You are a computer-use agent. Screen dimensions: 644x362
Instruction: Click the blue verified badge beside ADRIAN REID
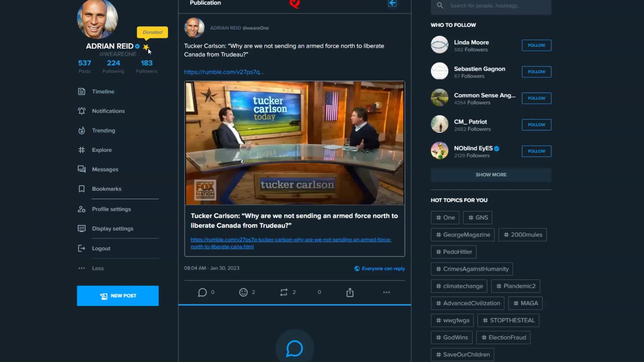[137, 46]
